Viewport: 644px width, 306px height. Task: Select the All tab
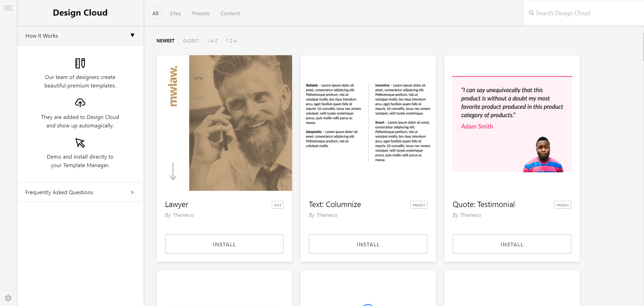[x=155, y=13]
